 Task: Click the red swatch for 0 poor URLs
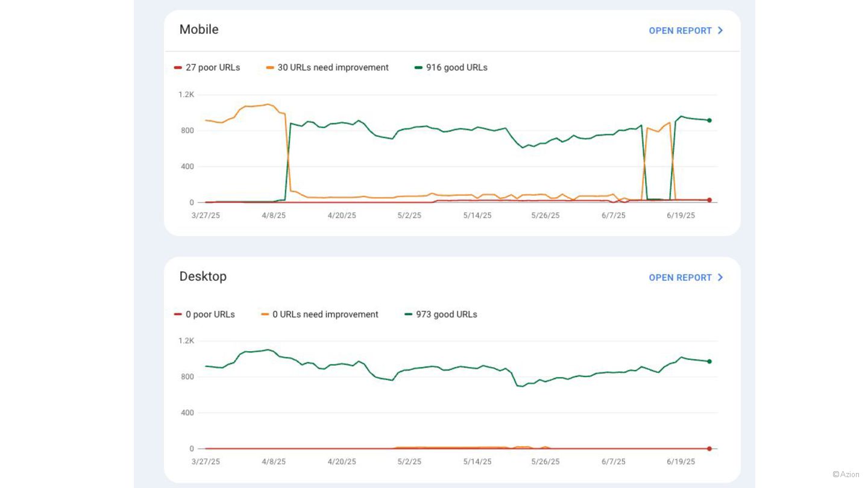[178, 314]
